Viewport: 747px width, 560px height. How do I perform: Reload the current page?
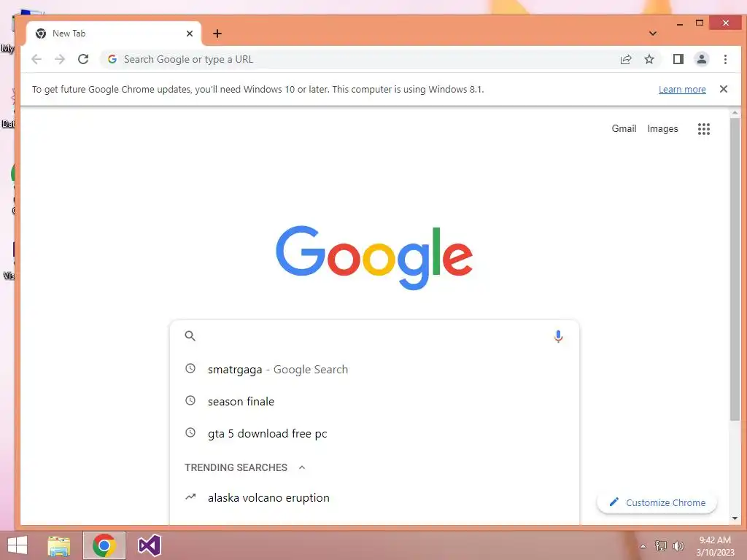tap(83, 59)
